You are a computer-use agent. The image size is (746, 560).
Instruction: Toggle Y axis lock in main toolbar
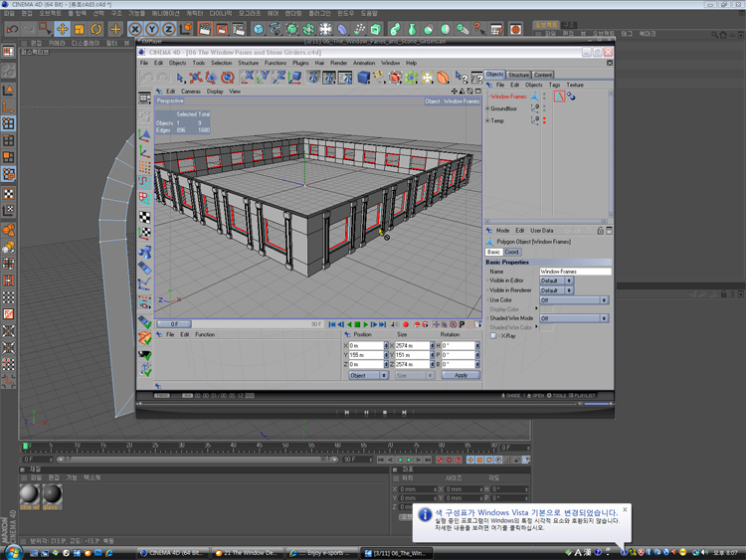(152, 29)
